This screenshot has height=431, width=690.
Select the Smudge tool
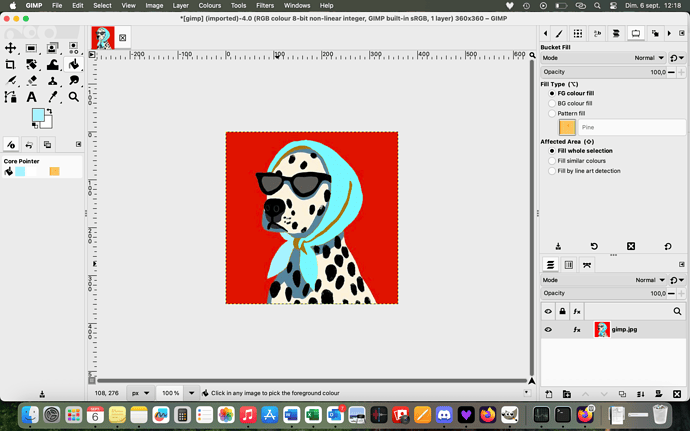point(73,81)
